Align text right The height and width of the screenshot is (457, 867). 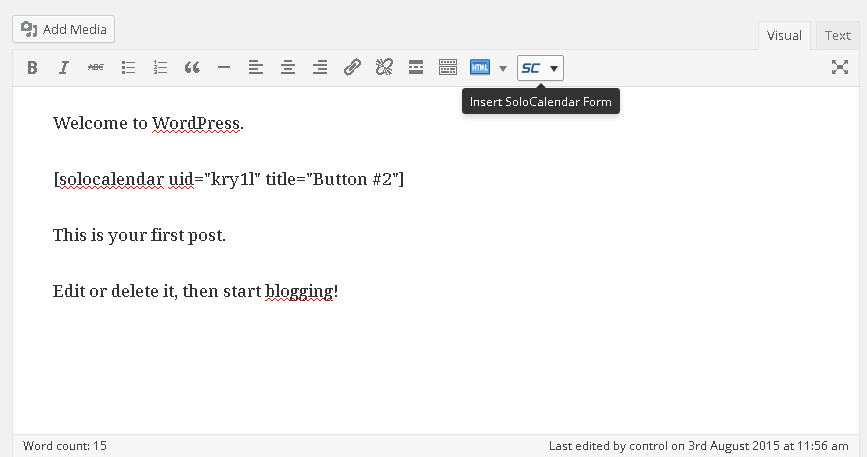coord(320,67)
